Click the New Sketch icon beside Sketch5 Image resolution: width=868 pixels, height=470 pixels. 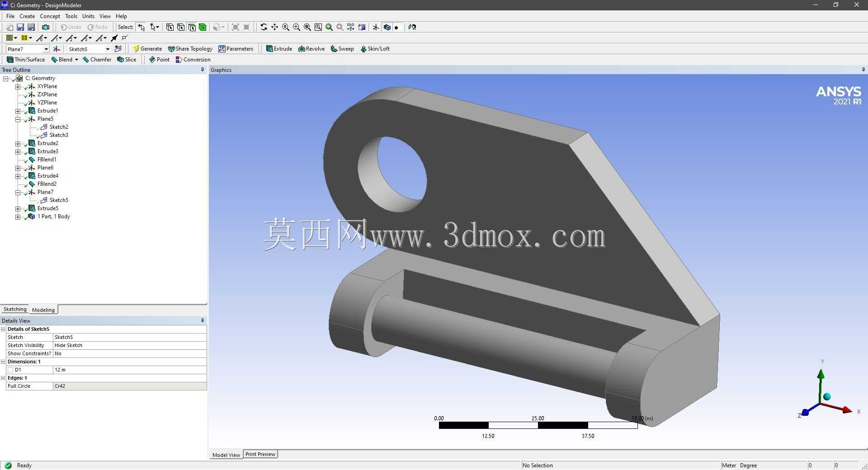click(118, 49)
